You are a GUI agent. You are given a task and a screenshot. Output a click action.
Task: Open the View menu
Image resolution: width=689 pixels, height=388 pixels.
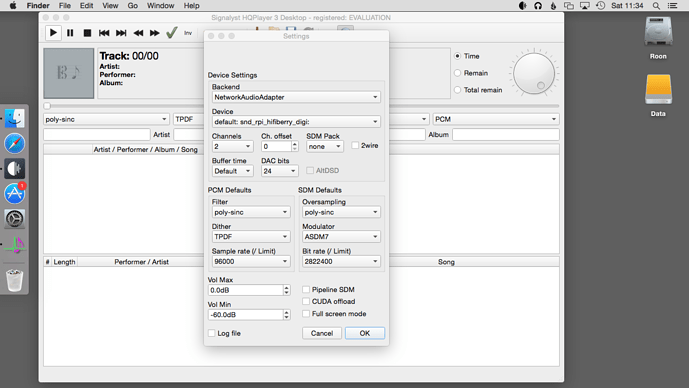[110, 6]
